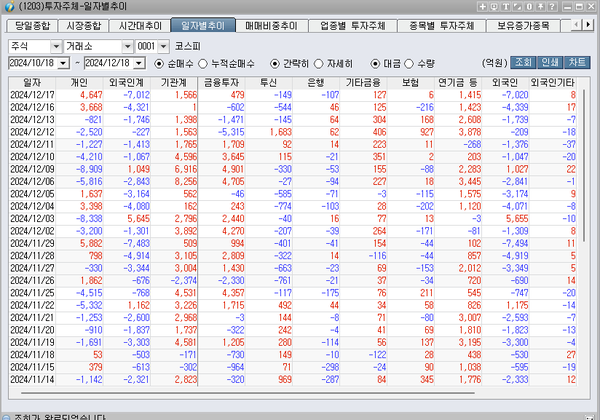Viewport: 600px width, 420px height.
Task: Click the diagonal resize arrow icon
Action: click(517, 7)
